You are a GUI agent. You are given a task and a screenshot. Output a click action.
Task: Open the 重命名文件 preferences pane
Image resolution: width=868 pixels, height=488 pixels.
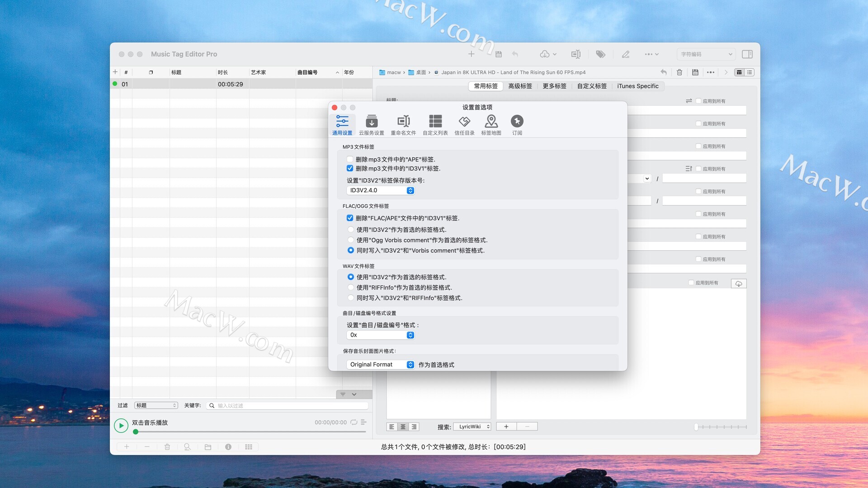point(403,125)
